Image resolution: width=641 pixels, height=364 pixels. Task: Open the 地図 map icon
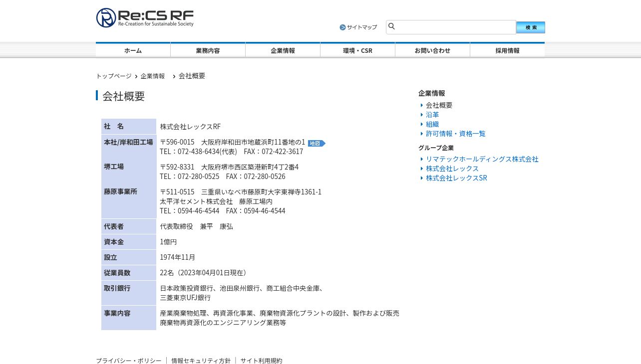click(x=317, y=144)
